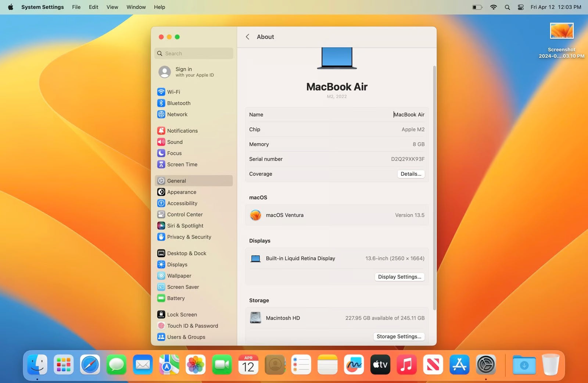Open the Screenshot file on the desktop

click(x=562, y=31)
